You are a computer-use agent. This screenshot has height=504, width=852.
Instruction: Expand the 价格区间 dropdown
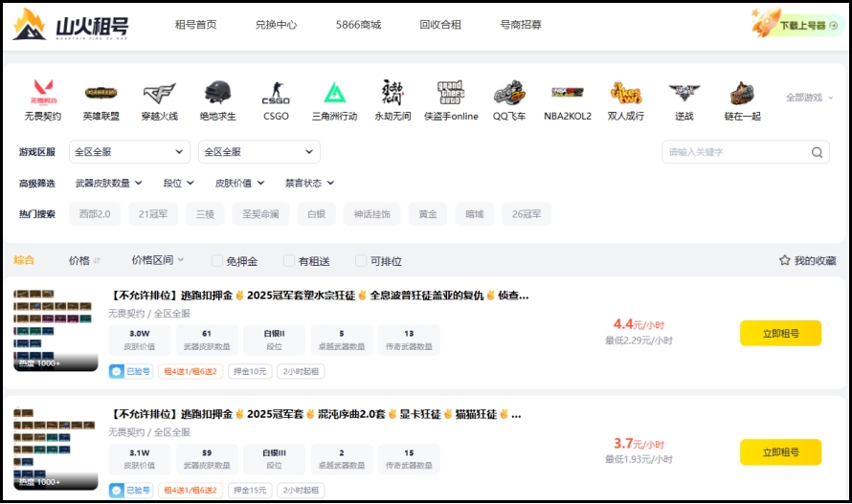158,260
